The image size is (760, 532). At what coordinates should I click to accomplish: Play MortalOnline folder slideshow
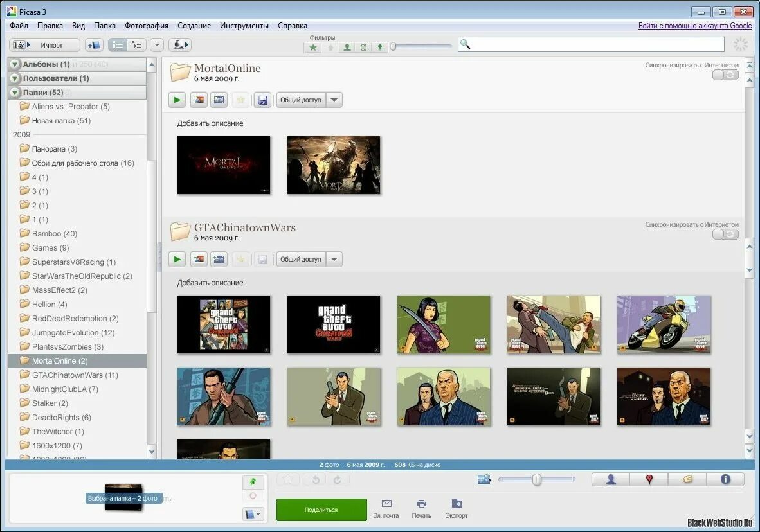[x=177, y=100]
